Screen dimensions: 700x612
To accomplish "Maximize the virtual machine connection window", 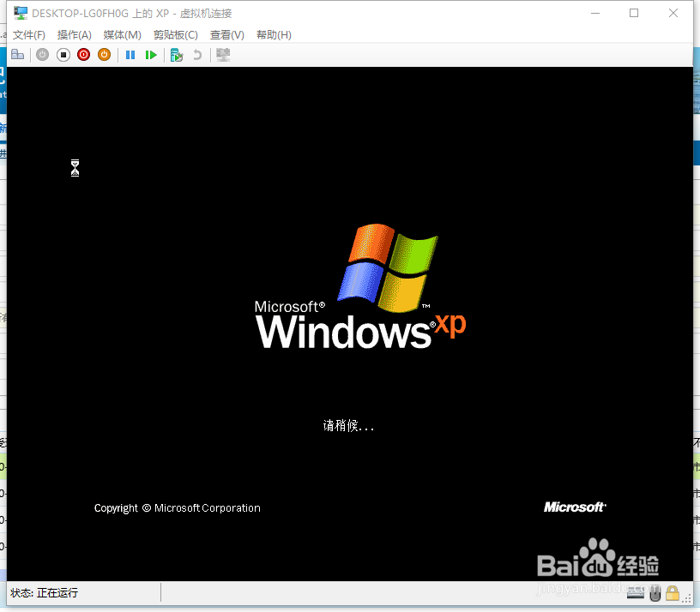I will click(x=634, y=13).
